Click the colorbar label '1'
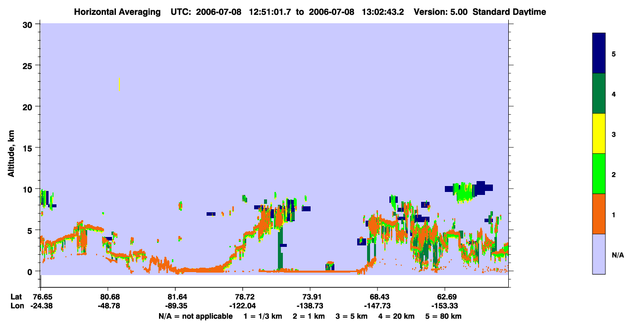 (613, 214)
